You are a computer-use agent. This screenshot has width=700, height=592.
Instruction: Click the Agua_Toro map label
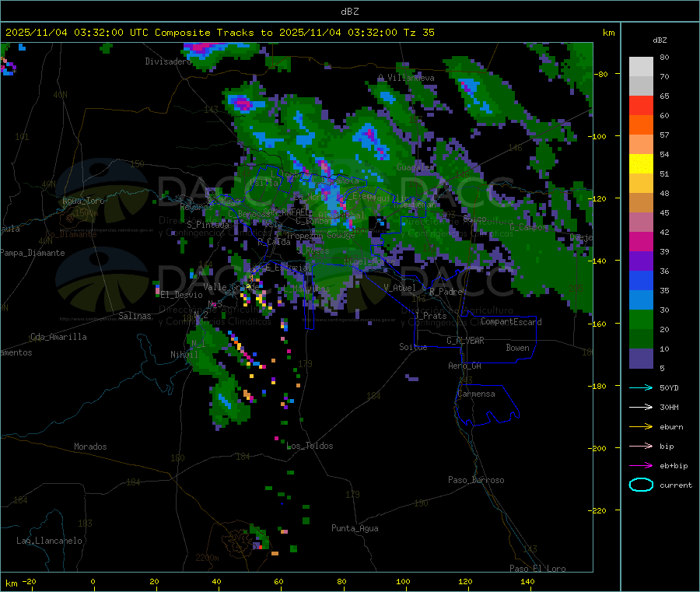click(83, 201)
